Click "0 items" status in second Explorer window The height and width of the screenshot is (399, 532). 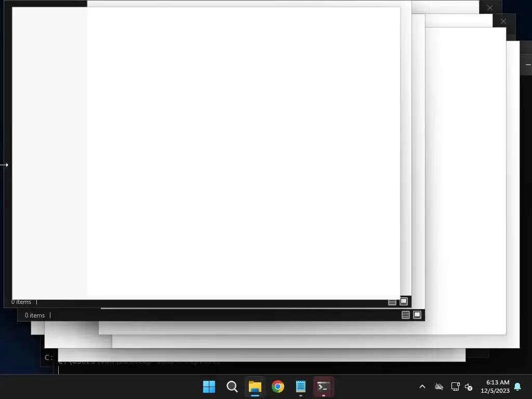[x=35, y=315]
